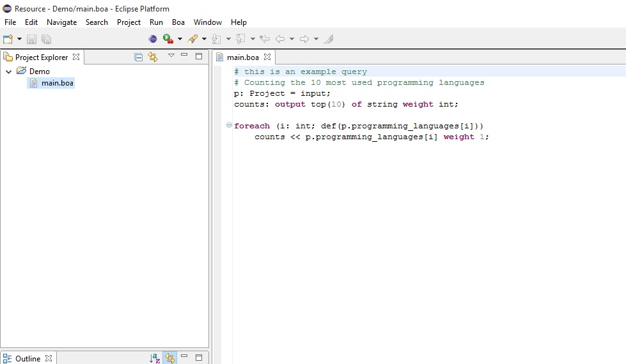This screenshot has width=626, height=364.
Task: Open the Boa menu
Action: (178, 22)
